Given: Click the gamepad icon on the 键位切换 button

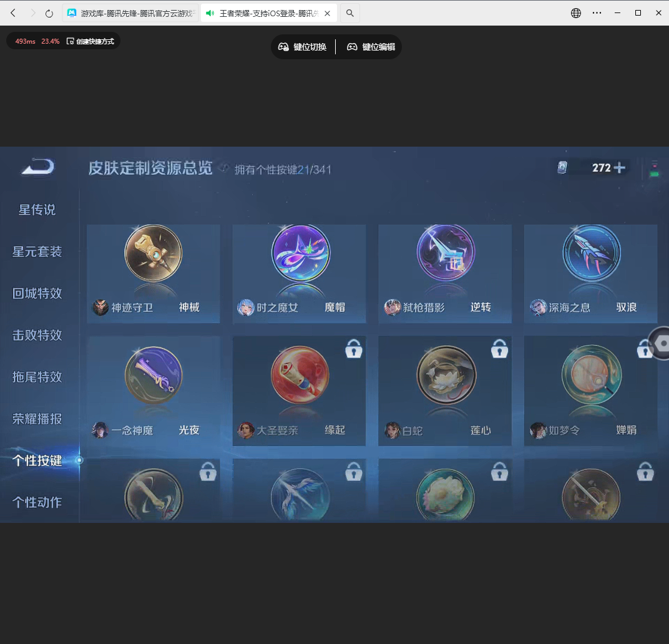Looking at the screenshot, I should tap(284, 46).
